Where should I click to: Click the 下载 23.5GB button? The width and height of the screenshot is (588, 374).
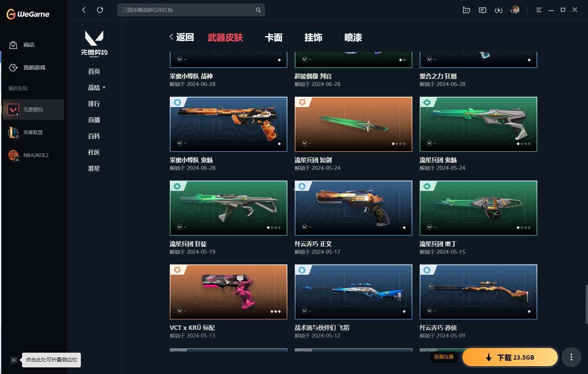pyautogui.click(x=510, y=357)
